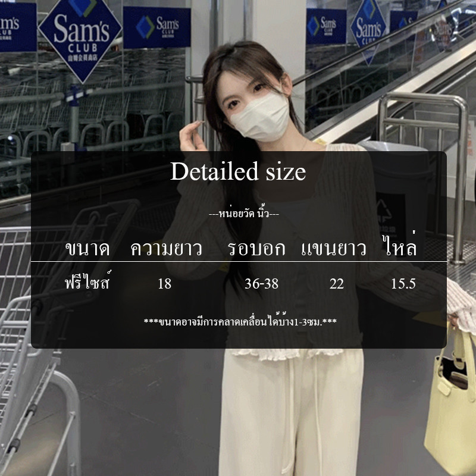Select the ขนาด column header
Viewport: 476px width, 476px height.
(87, 249)
